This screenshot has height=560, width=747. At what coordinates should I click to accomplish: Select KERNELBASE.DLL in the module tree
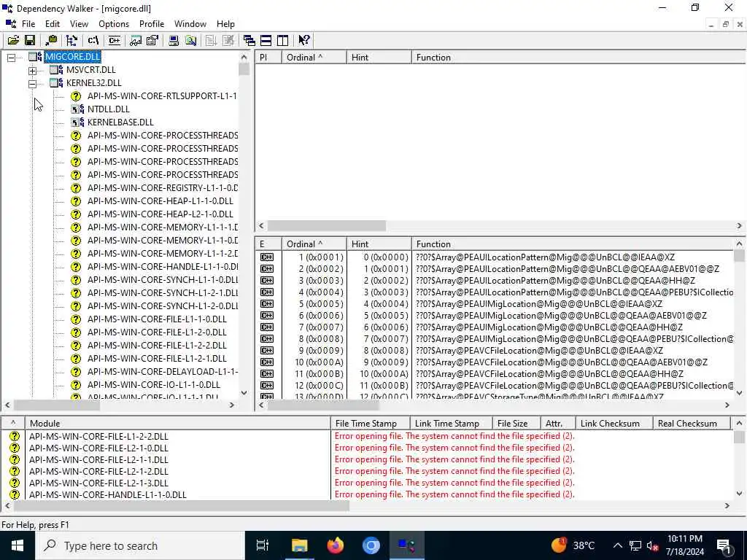point(120,122)
